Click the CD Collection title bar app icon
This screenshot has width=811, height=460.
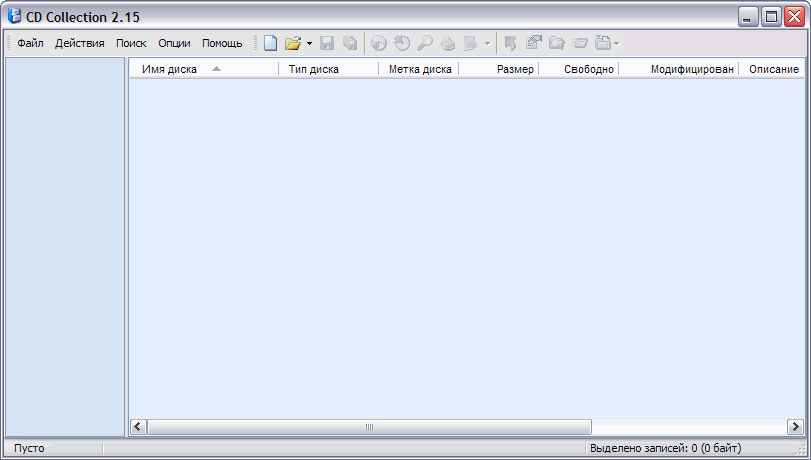pos(14,17)
